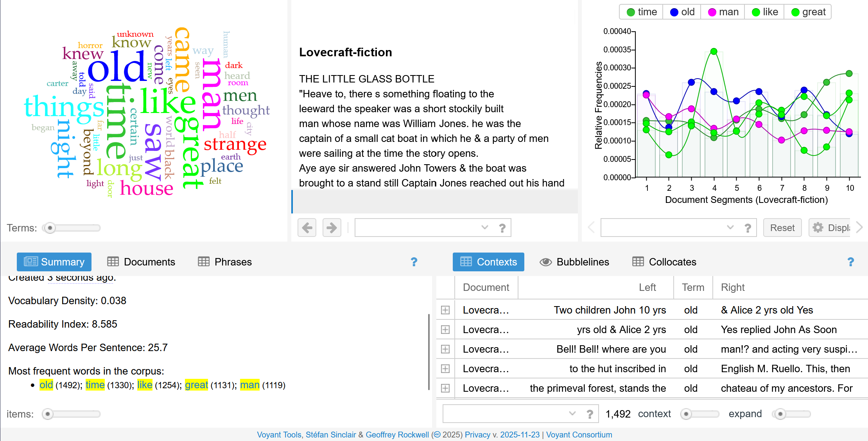Screen dimensions: 868x441
Task: Toggle the 'old' series in Trends legend
Action: [x=682, y=12]
